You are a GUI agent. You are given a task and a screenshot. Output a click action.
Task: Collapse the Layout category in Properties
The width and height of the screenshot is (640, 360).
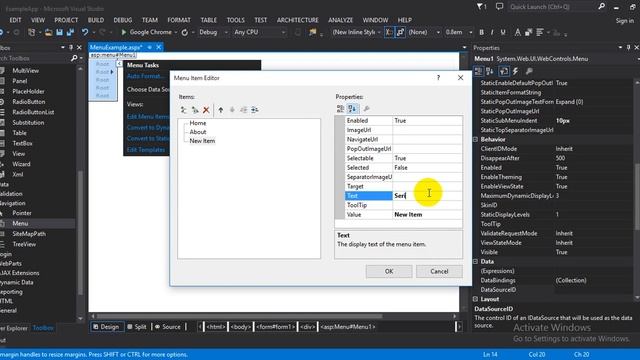click(476, 299)
